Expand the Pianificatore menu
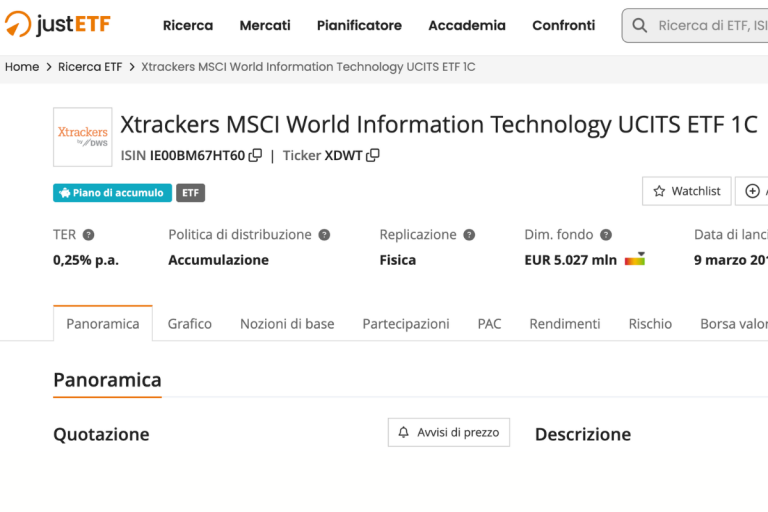The height and width of the screenshot is (512, 768). [x=359, y=25]
